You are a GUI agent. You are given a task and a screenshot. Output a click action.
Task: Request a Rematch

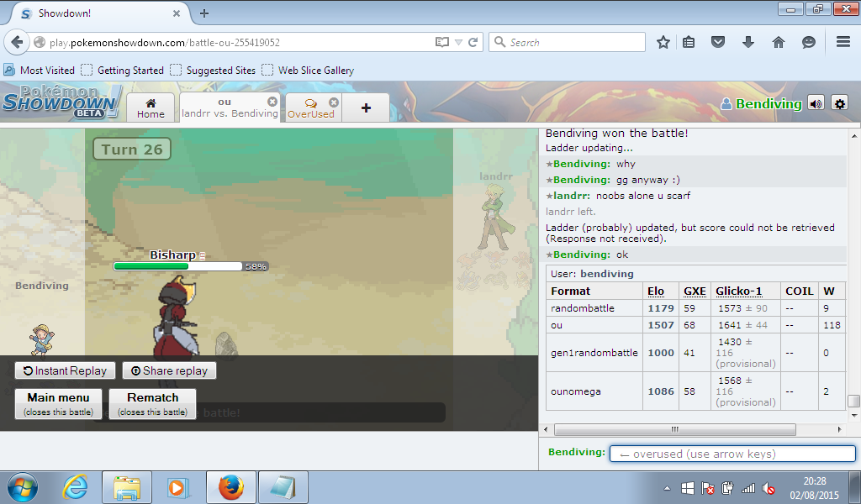pos(153,404)
